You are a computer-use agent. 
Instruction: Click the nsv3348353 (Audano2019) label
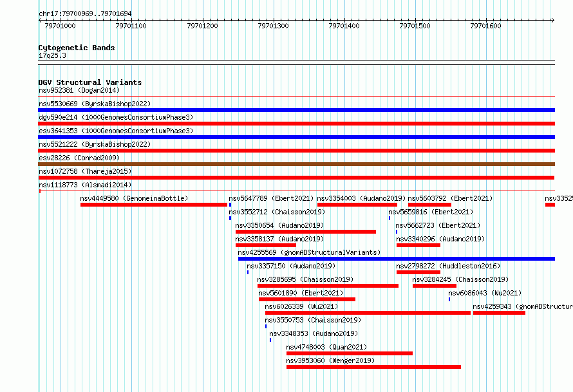(314, 333)
